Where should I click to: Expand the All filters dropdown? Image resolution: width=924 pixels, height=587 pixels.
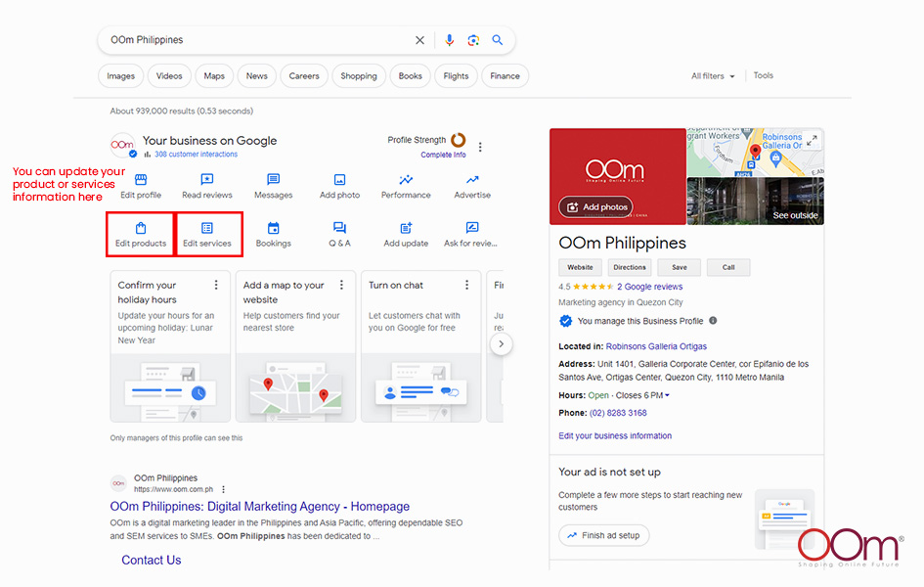click(713, 76)
